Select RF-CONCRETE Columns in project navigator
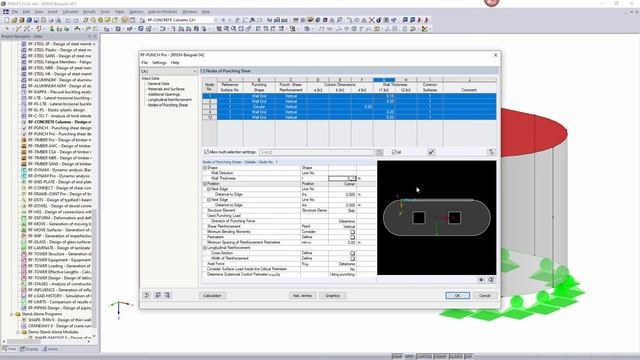 pos(60,122)
